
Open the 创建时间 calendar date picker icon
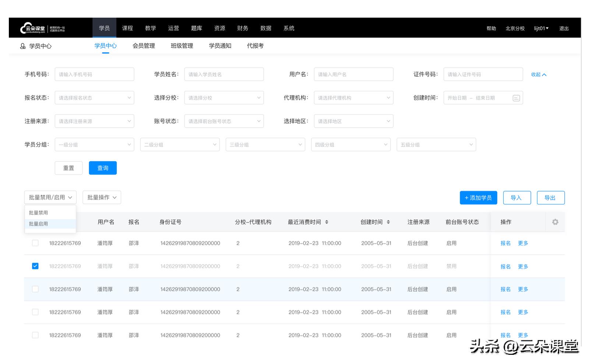pos(516,98)
